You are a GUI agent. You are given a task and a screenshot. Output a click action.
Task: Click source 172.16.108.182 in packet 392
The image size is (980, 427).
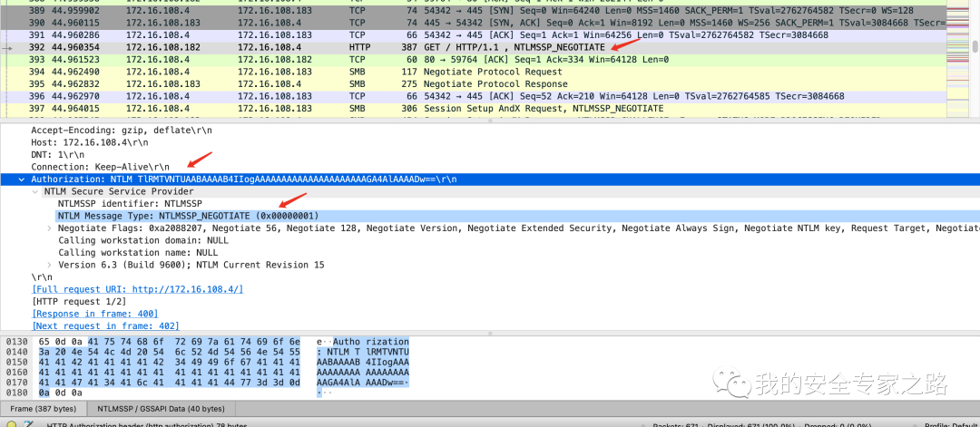163,47
